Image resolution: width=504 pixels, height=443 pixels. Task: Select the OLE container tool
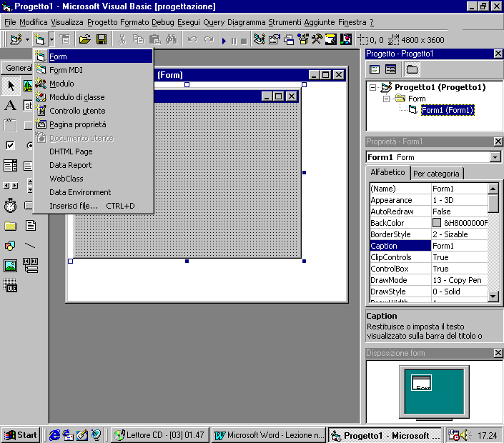coord(11,286)
